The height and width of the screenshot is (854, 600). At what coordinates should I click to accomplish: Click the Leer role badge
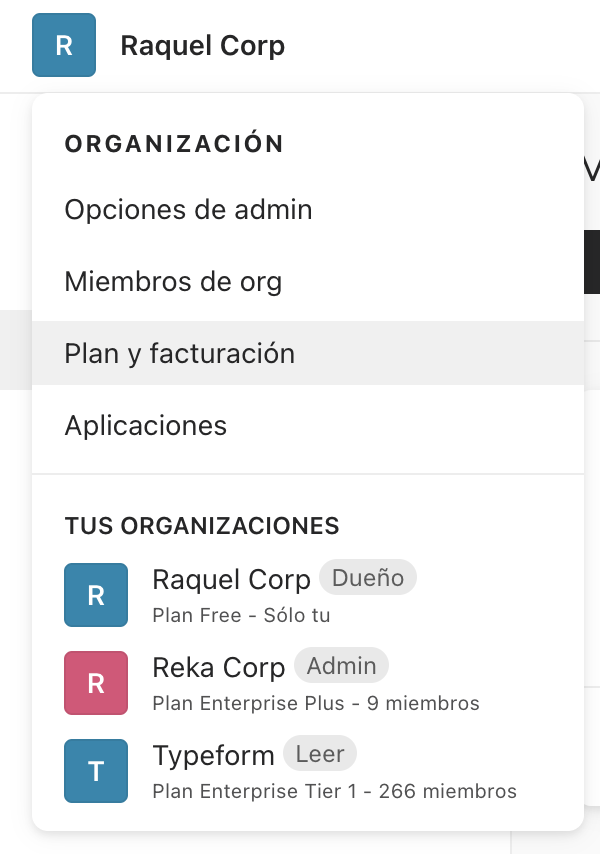(320, 754)
